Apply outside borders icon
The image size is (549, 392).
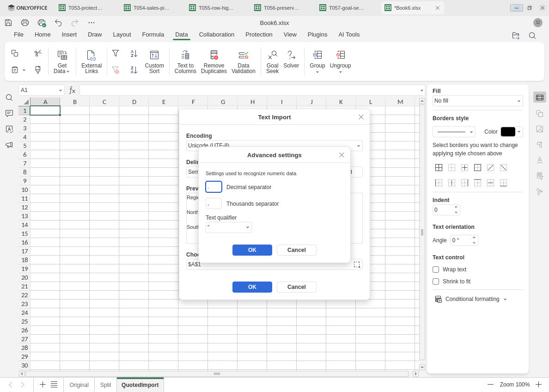[477, 168]
